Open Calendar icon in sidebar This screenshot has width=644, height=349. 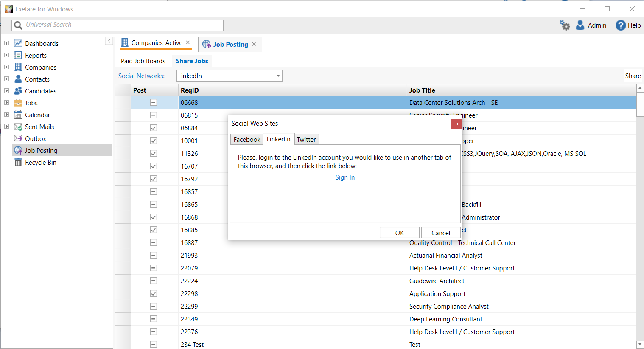tap(18, 115)
